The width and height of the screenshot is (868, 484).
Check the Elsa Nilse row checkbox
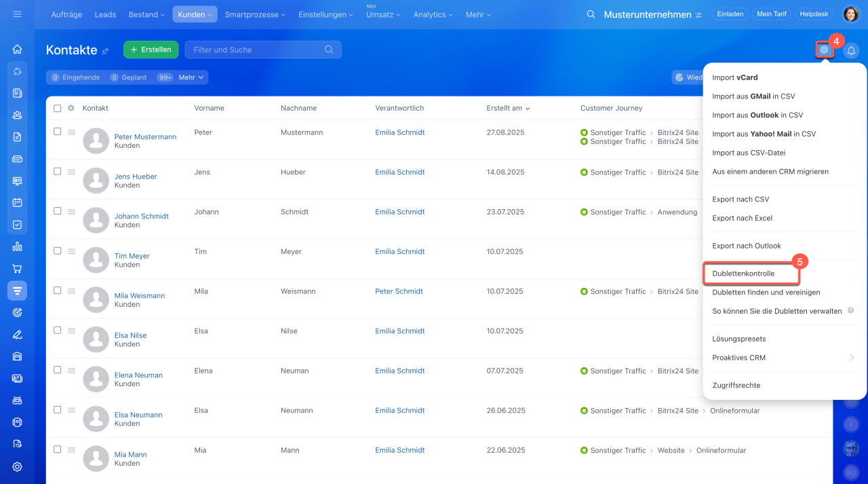[57, 330]
